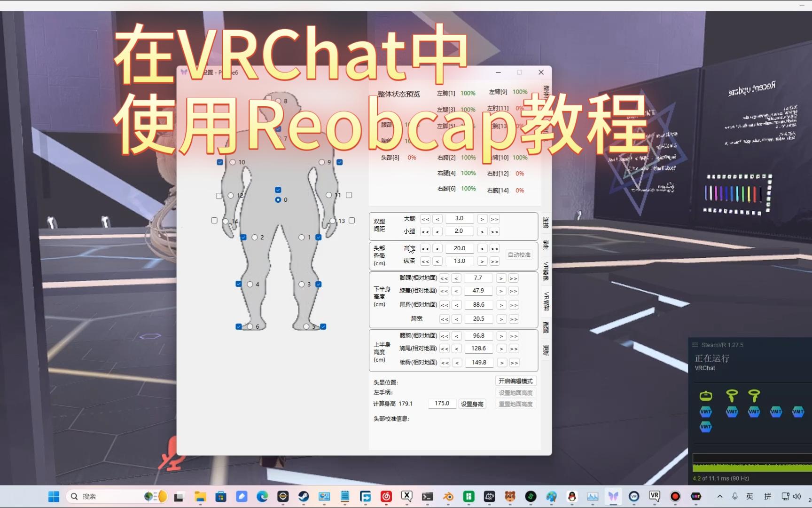
Task: Switch to 更新 side tab
Action: [546, 350]
